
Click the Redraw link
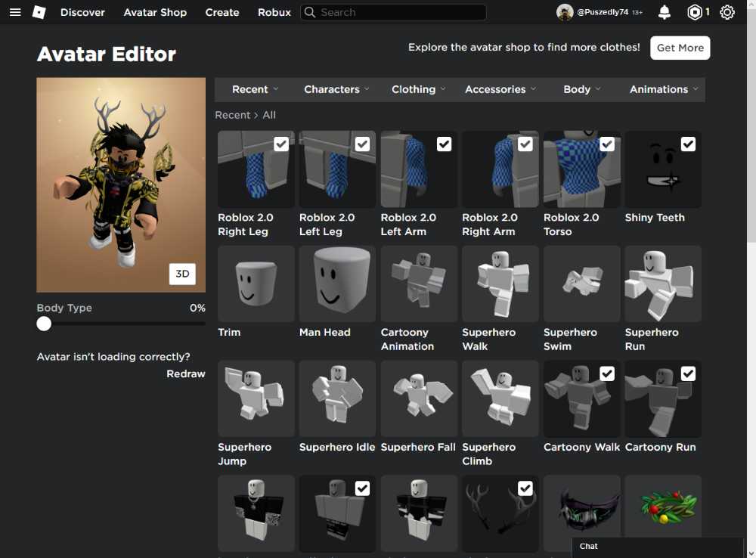(x=186, y=373)
